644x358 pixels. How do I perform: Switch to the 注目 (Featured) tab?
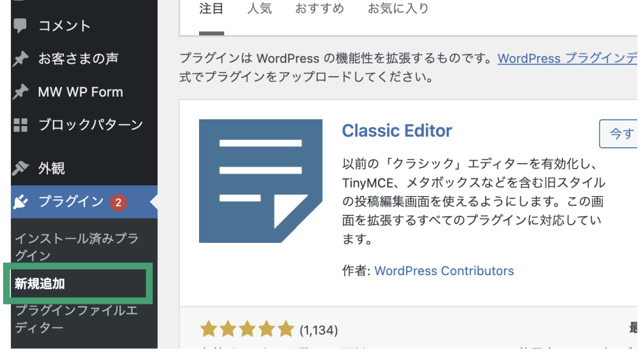pyautogui.click(x=211, y=9)
